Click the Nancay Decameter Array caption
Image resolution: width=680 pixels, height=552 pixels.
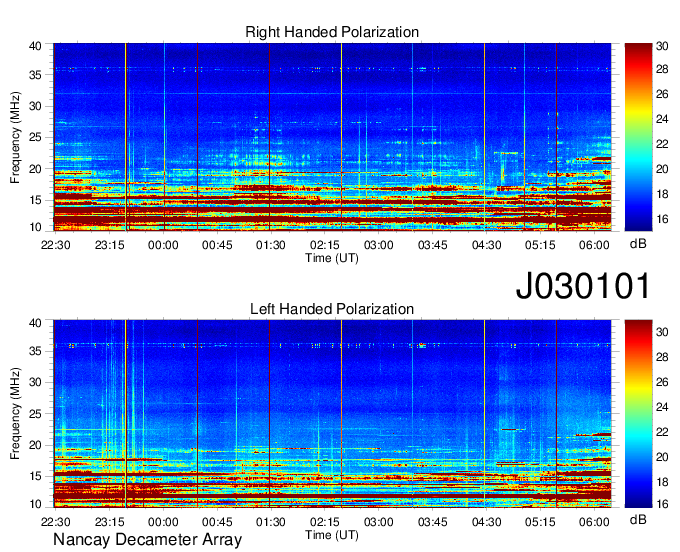(x=147, y=540)
